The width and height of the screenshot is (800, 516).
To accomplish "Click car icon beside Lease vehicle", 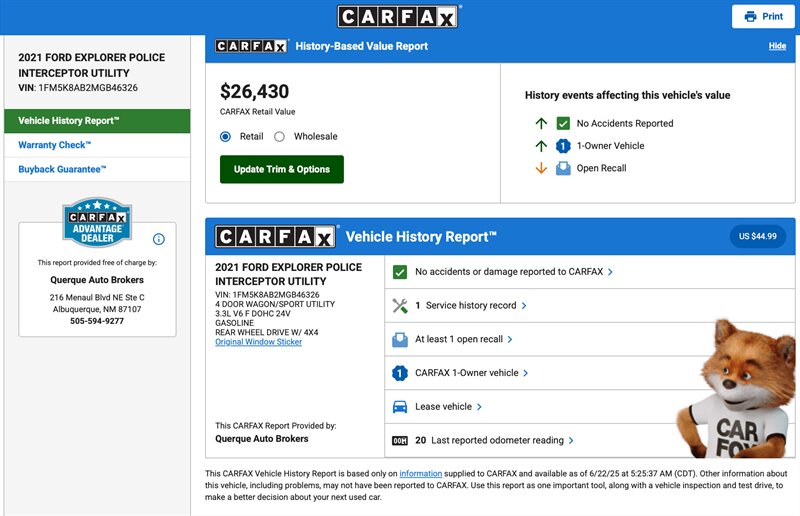I will 400,407.
